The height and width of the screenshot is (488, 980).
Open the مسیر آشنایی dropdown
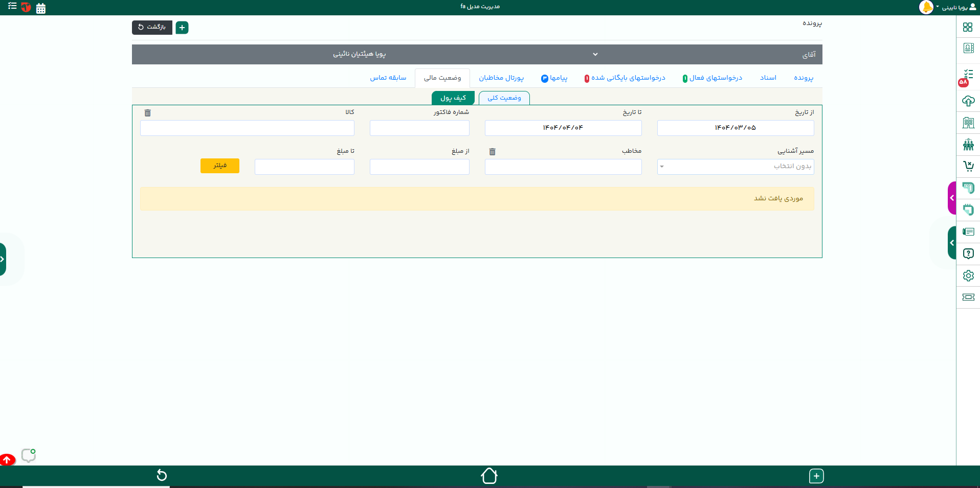(735, 167)
